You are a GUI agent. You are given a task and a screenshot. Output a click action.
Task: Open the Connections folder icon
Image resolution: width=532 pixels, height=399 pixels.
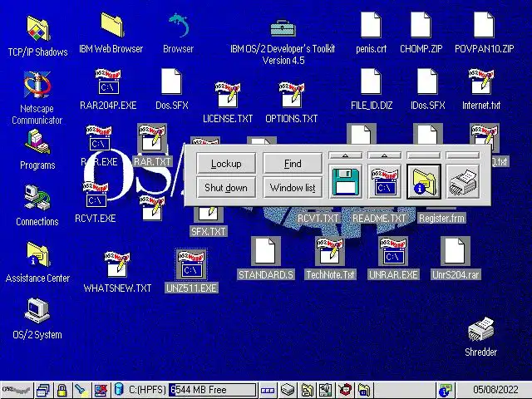[37, 198]
